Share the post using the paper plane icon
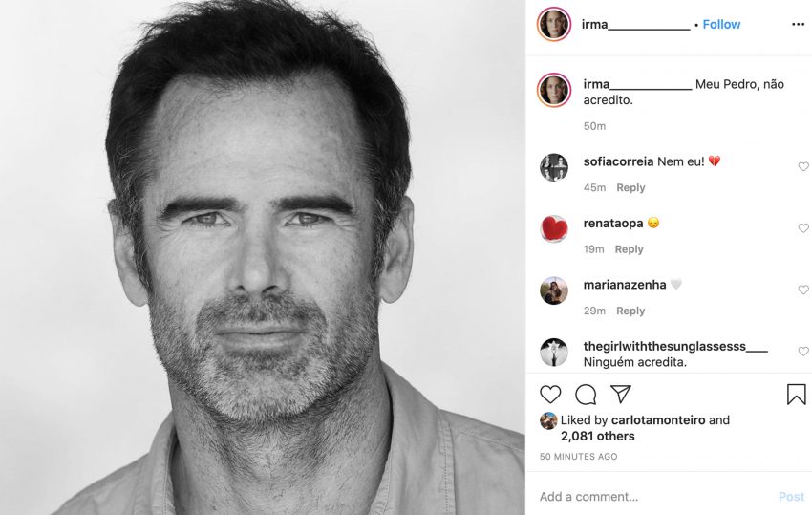 (620, 394)
